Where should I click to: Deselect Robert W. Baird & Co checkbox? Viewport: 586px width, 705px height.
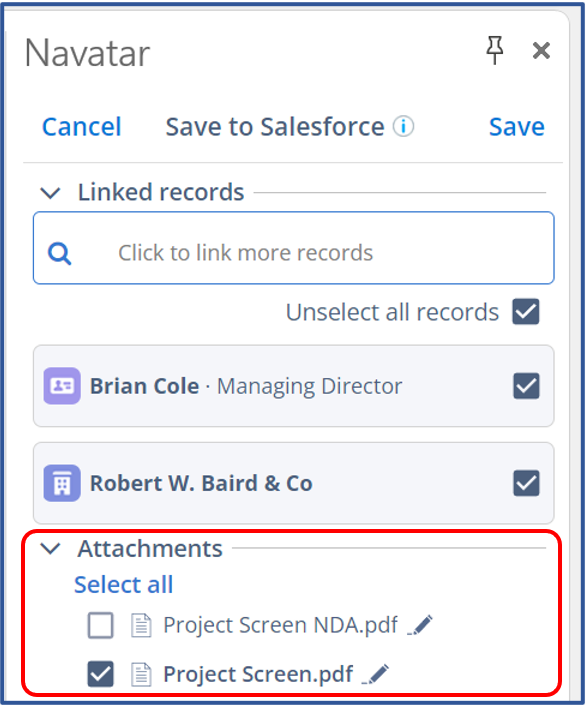pos(526,483)
